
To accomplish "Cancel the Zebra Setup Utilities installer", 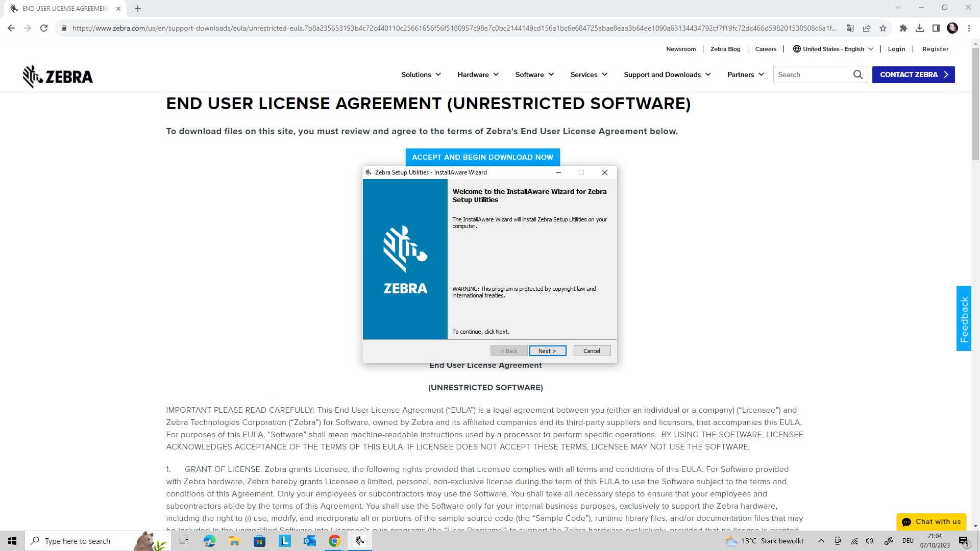I will [x=592, y=351].
